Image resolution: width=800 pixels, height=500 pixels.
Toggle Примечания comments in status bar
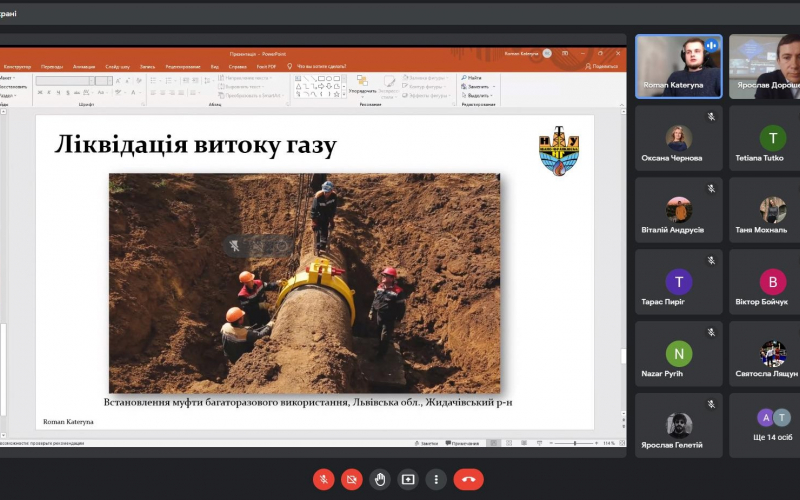462,443
